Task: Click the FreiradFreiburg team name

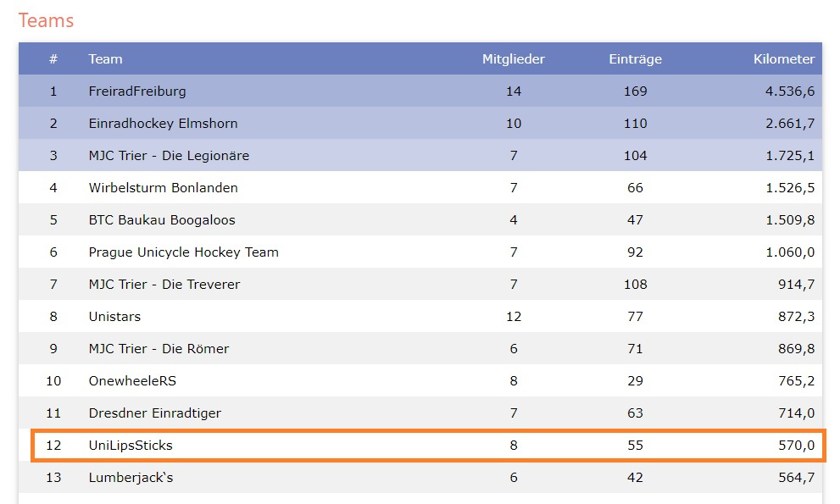Action: (137, 91)
